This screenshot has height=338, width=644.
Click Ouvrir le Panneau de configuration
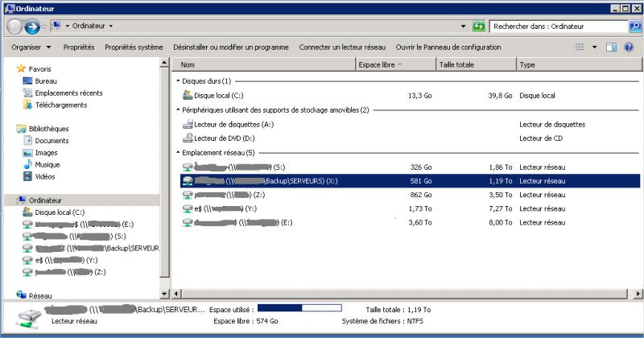(x=448, y=47)
